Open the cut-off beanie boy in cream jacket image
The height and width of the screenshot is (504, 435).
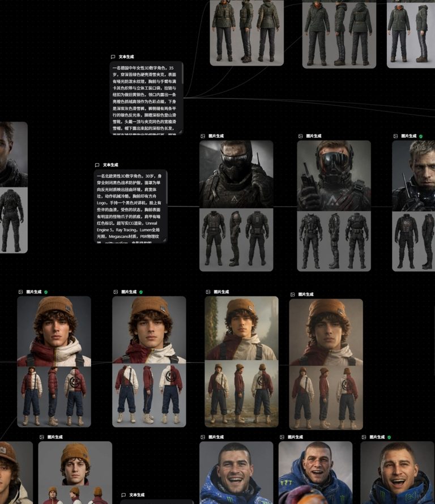(x=16, y=472)
